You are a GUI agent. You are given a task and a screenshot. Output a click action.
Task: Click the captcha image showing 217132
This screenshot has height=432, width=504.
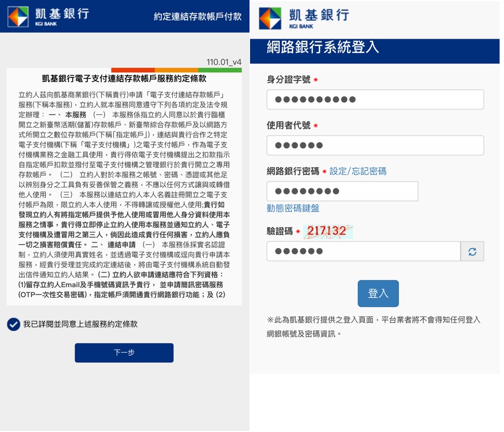(x=328, y=231)
